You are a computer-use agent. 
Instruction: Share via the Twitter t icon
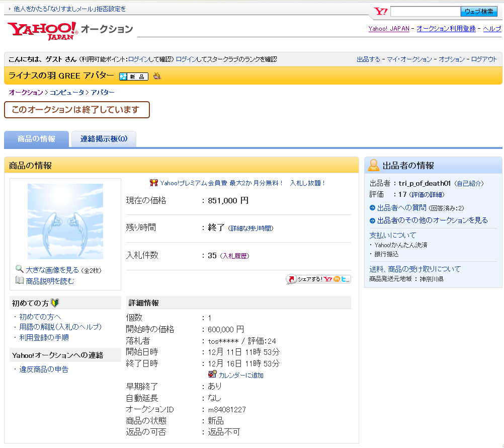[344, 279]
